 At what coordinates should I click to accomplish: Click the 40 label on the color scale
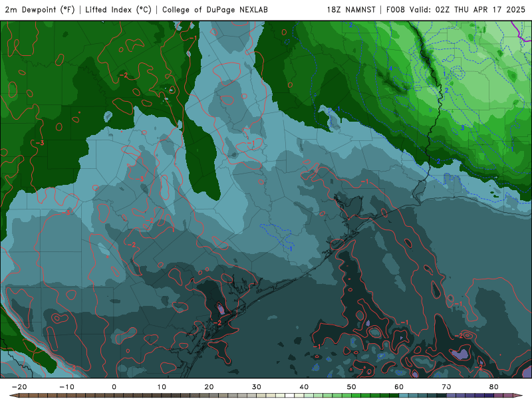pyautogui.click(x=304, y=387)
